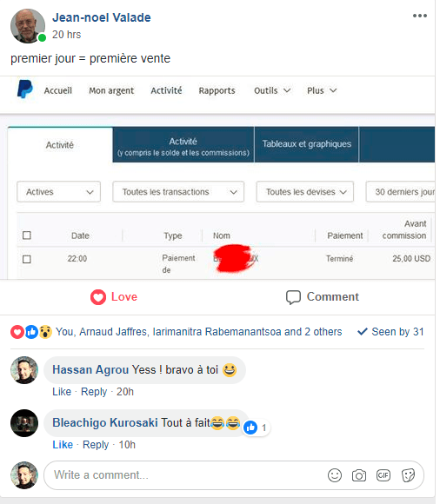Open the GIF picker icon
The image size is (440, 504).
click(x=383, y=475)
